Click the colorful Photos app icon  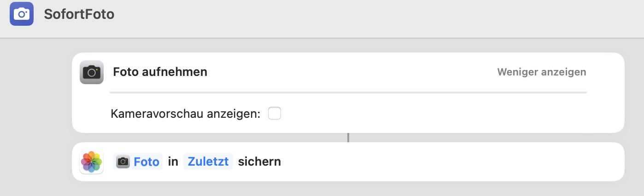[91, 162]
